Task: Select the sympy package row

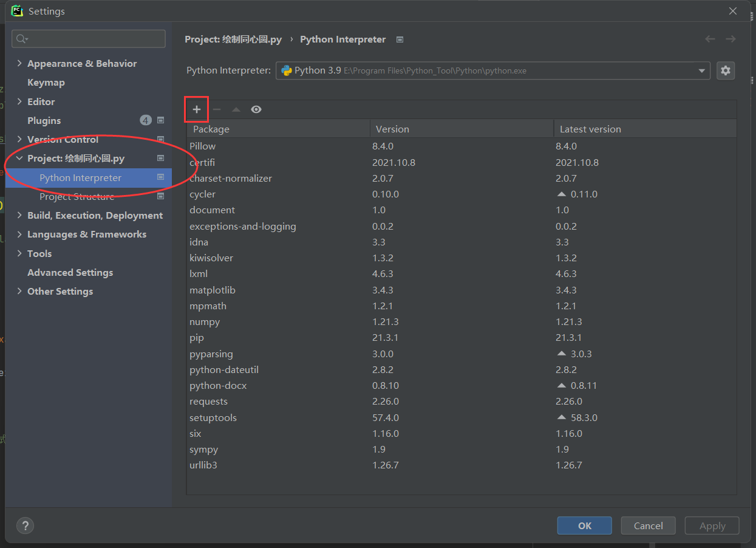Action: (461, 450)
